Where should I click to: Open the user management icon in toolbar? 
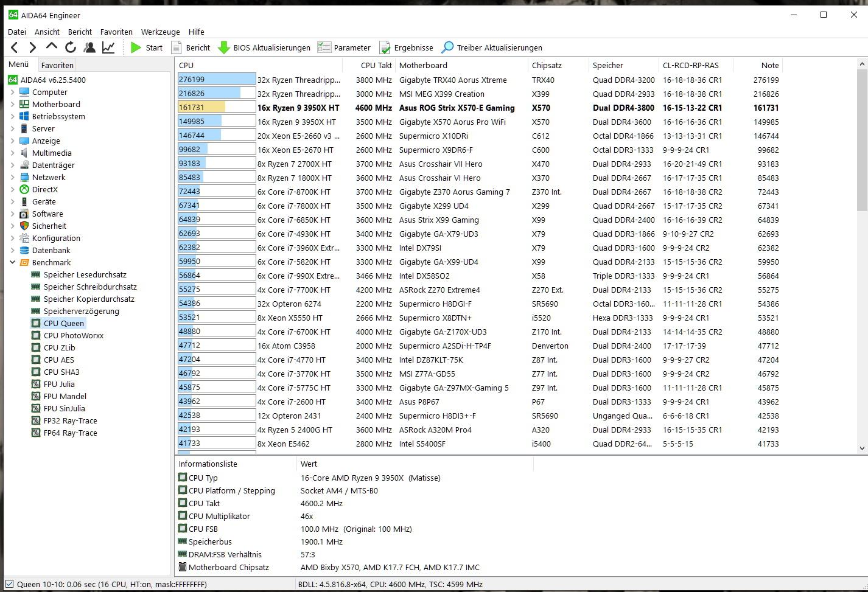click(x=89, y=47)
